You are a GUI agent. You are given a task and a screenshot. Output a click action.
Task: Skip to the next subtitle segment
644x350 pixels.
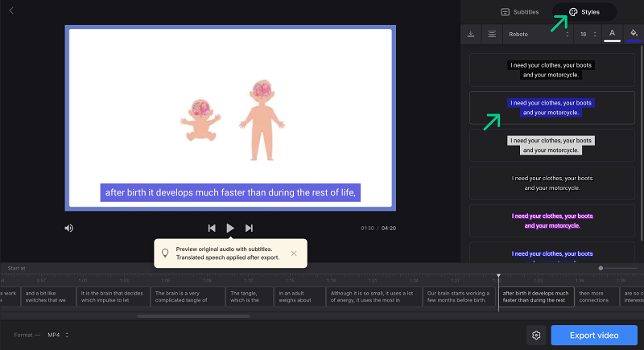249,229
